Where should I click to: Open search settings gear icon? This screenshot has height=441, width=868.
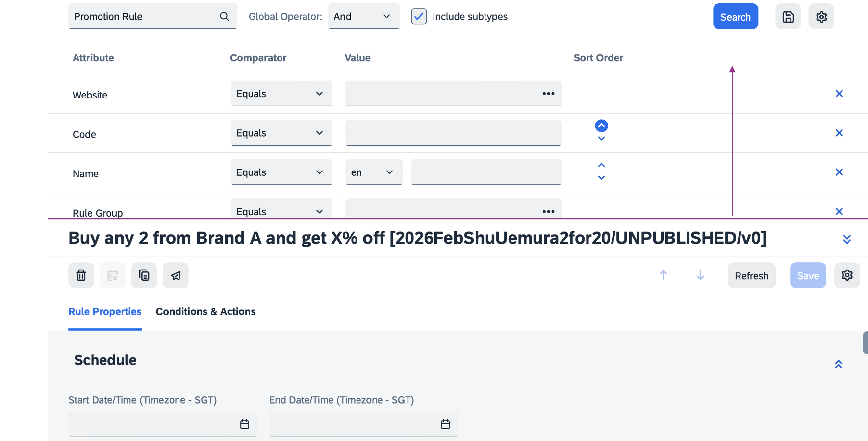(821, 17)
